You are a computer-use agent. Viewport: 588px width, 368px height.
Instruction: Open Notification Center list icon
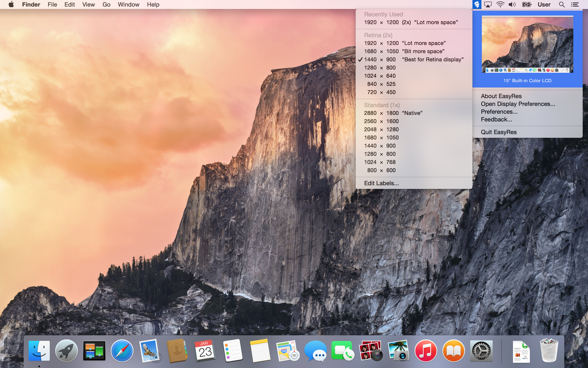575,4
